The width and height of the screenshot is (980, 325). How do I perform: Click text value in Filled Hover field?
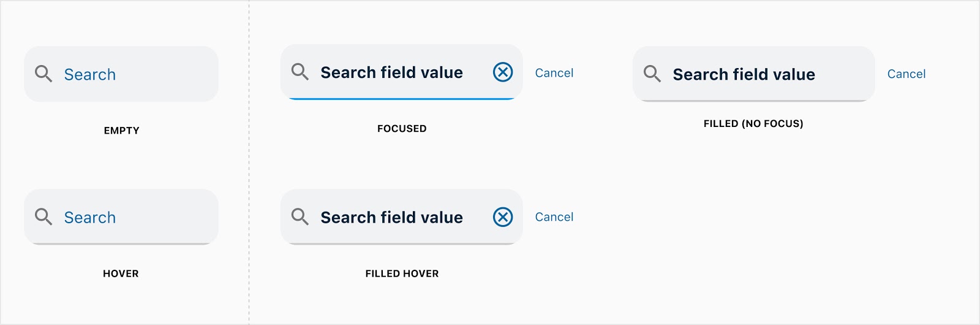click(x=392, y=217)
